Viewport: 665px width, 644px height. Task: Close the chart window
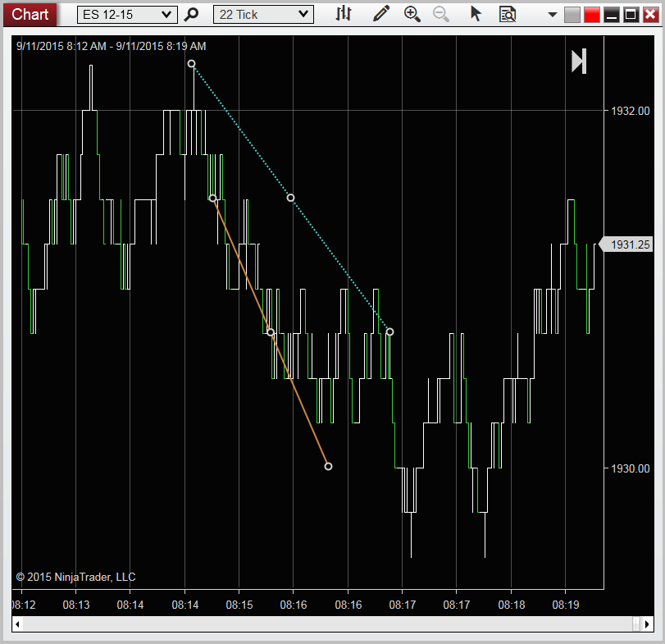[x=650, y=16]
